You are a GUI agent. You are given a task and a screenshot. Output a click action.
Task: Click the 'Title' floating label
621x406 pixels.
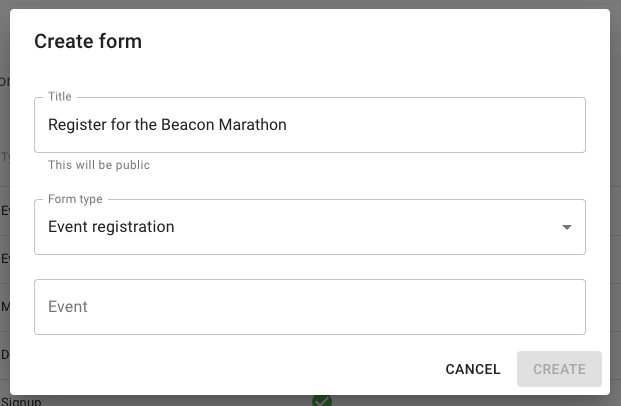[x=60, y=96]
